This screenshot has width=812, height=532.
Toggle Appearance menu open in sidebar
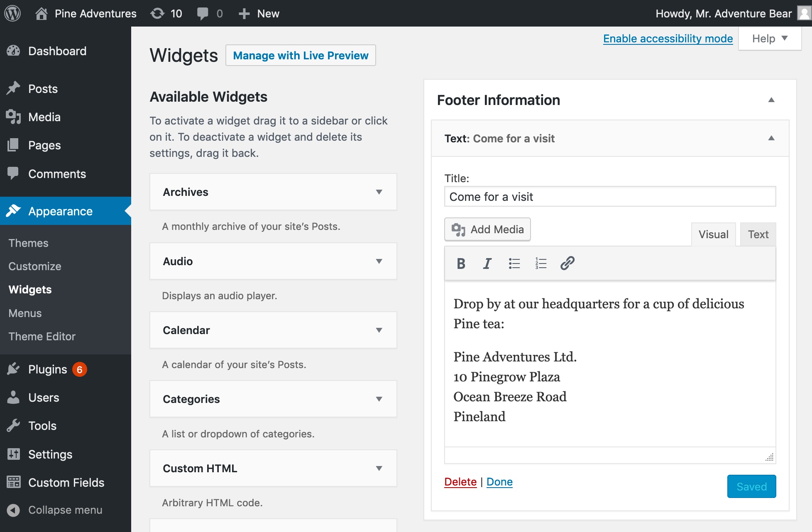pyautogui.click(x=60, y=211)
